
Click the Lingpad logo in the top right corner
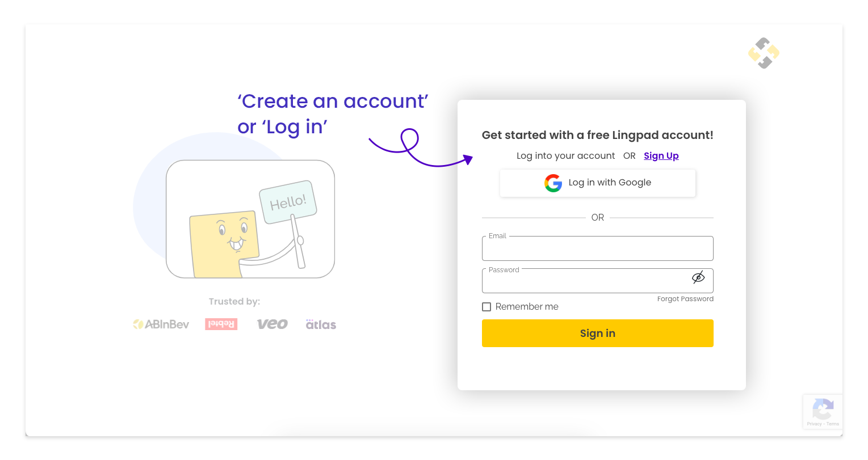coord(764,52)
